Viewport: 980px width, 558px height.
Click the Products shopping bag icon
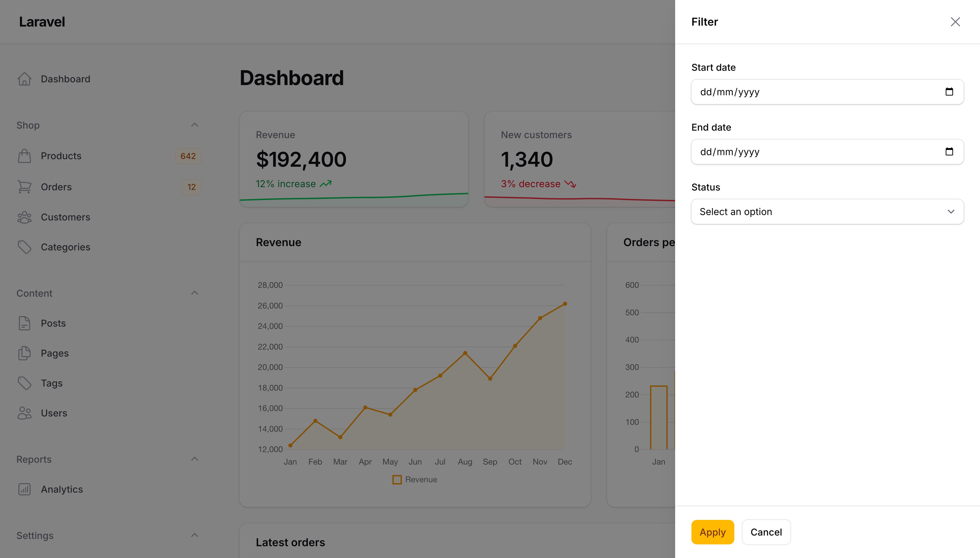click(x=24, y=156)
